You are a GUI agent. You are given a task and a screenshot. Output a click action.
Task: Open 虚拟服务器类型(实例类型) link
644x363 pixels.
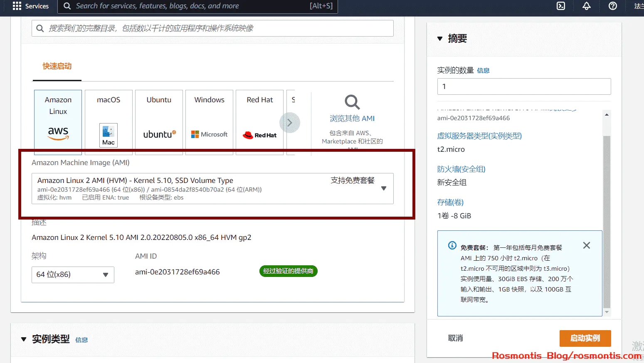[479, 136]
